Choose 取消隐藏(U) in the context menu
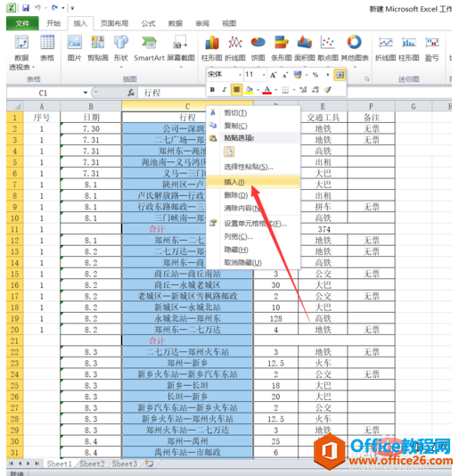The height and width of the screenshot is (476, 459). click(x=253, y=263)
